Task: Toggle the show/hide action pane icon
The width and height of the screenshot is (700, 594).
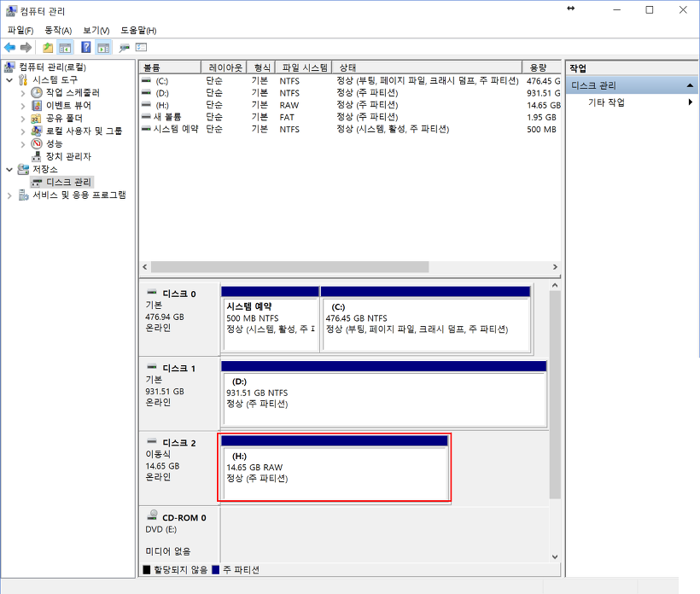Action: (103, 47)
